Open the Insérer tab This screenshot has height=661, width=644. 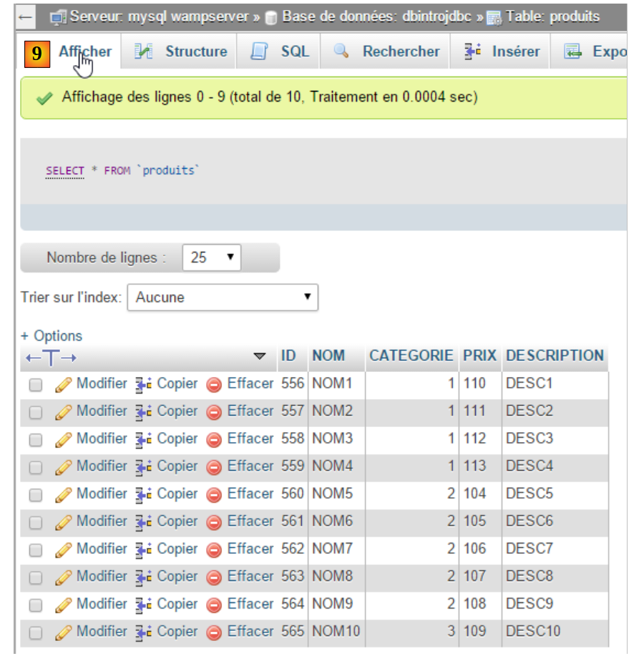pos(515,52)
